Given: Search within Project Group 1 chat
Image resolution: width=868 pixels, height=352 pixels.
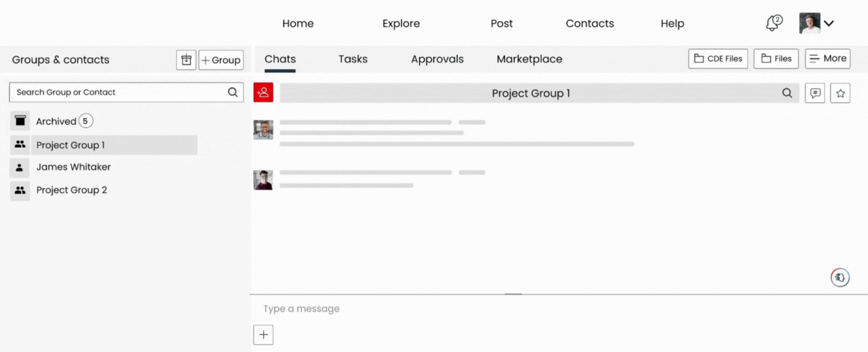Looking at the screenshot, I should pyautogui.click(x=786, y=93).
